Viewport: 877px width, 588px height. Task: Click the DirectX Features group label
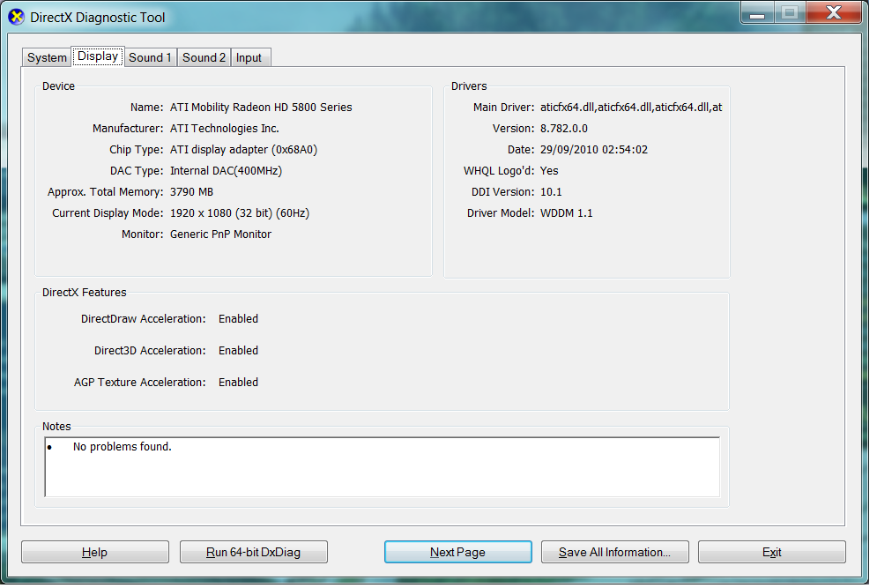[85, 294]
